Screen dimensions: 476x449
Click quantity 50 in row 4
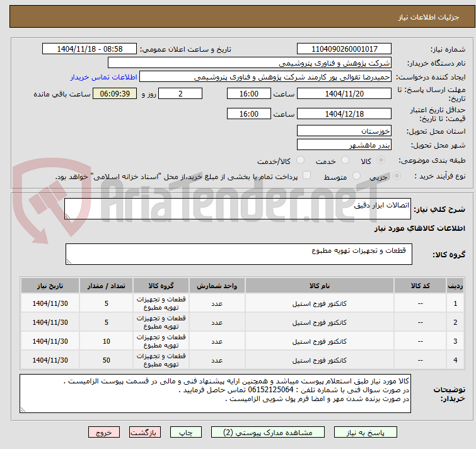107,360
